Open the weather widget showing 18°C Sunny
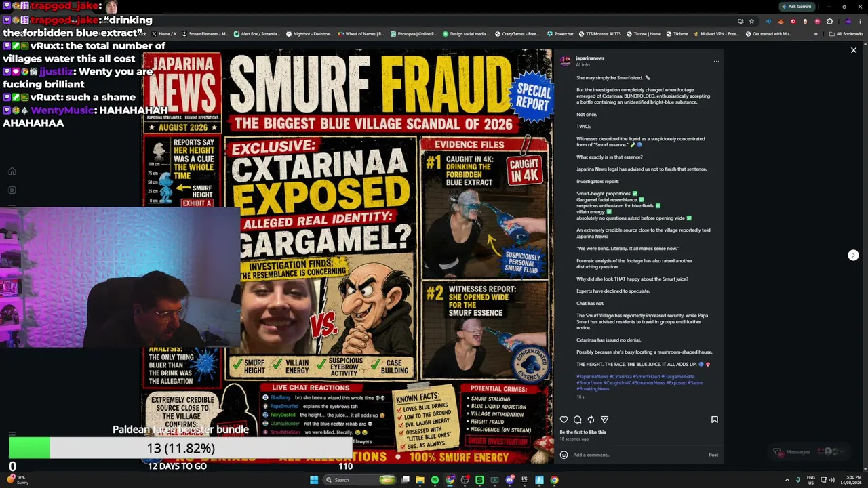 (x=18, y=480)
